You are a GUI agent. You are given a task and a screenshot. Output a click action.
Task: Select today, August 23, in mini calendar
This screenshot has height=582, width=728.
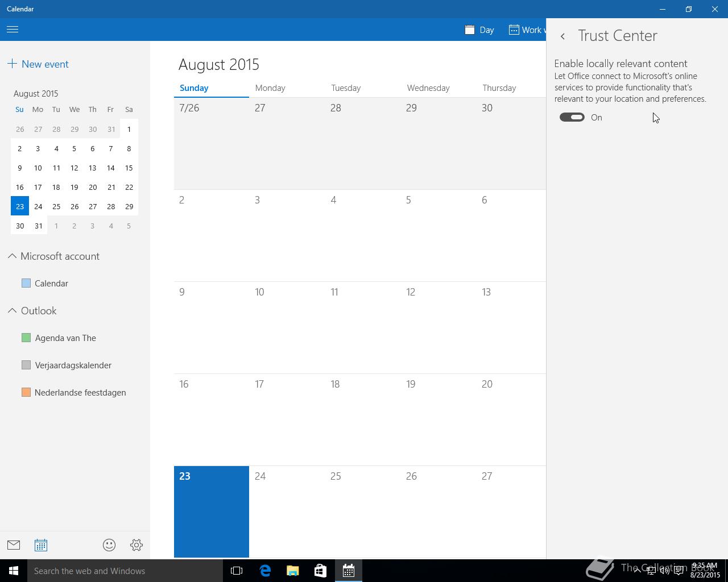20,206
